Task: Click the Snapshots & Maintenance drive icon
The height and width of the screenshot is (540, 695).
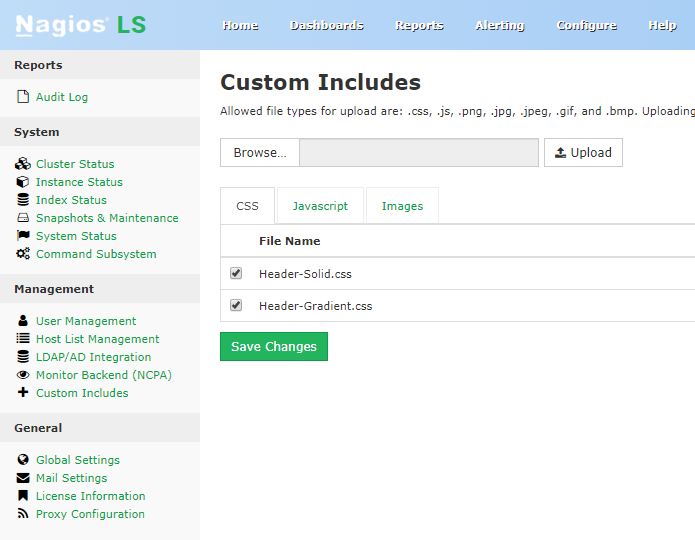Action: pyautogui.click(x=23, y=218)
